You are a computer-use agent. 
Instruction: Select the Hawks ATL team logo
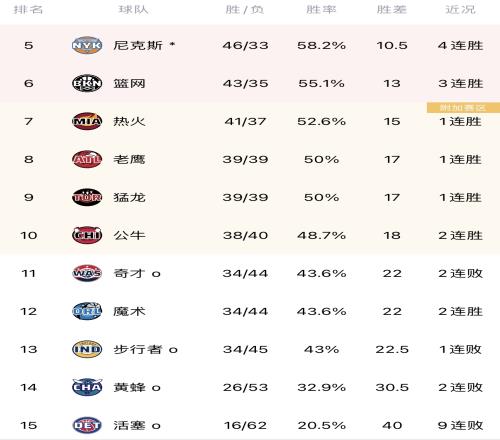tap(87, 159)
